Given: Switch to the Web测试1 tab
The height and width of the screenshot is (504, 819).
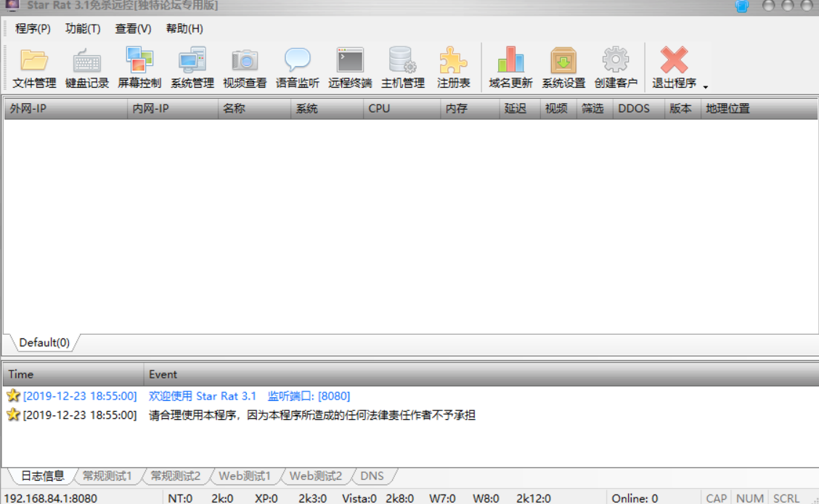Looking at the screenshot, I should point(245,476).
